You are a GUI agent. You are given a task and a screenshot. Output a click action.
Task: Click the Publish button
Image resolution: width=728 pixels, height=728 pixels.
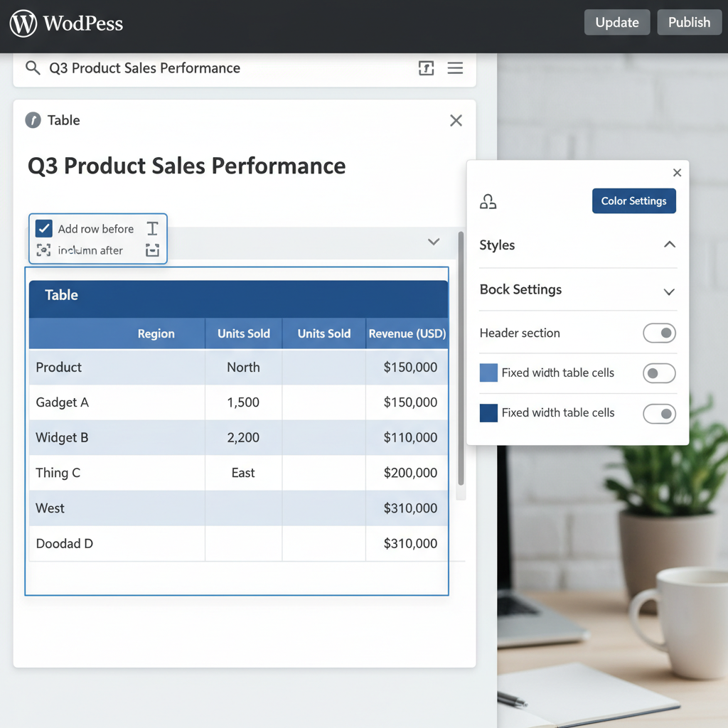tap(689, 22)
